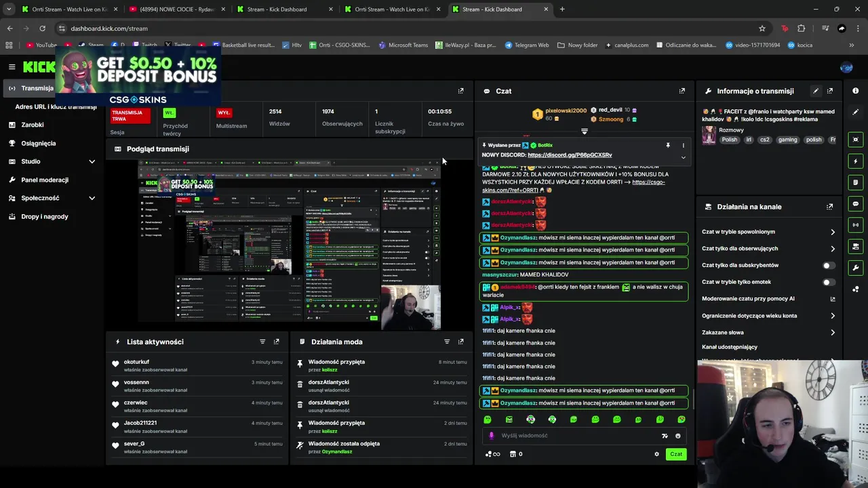Toggle Czat w trybie tylko emotek
Screen dimensions: 868x488
click(x=829, y=282)
